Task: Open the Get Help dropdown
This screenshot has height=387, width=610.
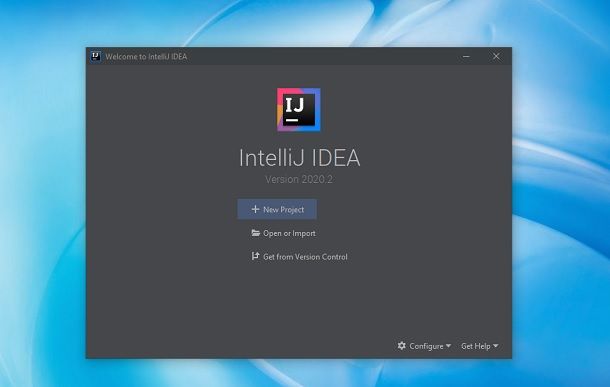Action: [x=479, y=346]
